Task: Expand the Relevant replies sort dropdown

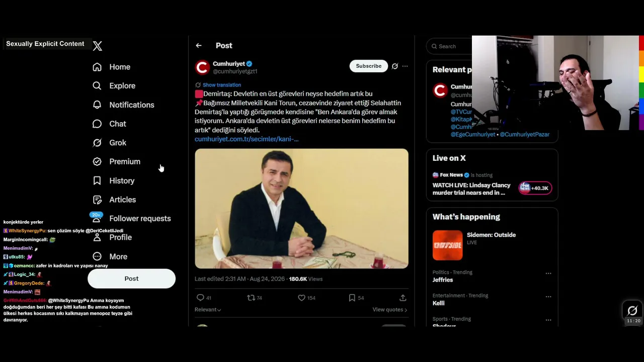Action: pos(208,310)
